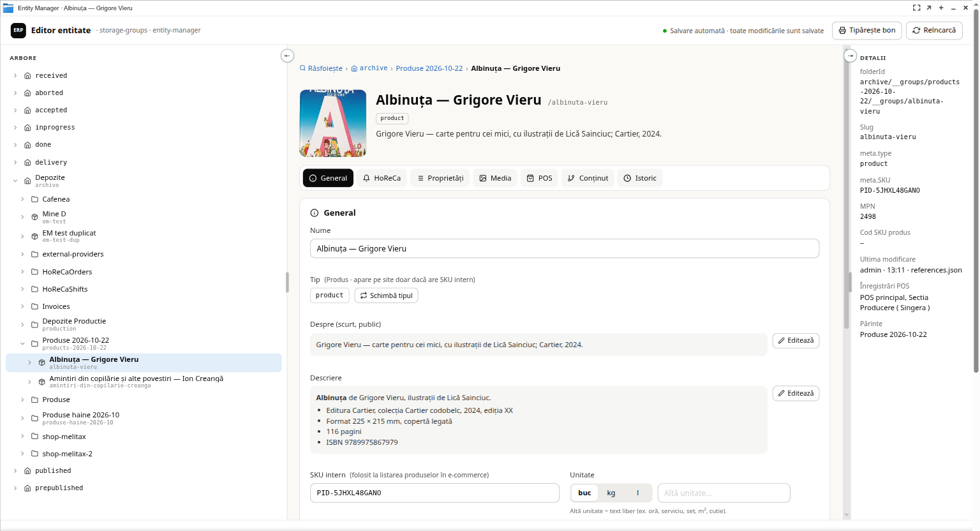Switch to the Proprietăți tab
This screenshot has height=531, width=980.
440,178
